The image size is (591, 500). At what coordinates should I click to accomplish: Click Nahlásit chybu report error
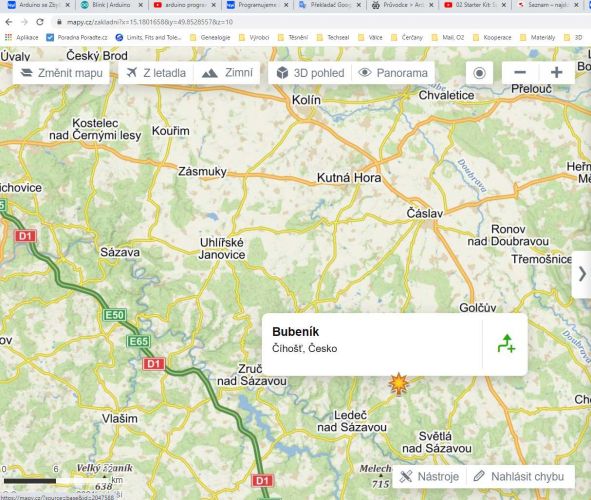click(x=521, y=476)
